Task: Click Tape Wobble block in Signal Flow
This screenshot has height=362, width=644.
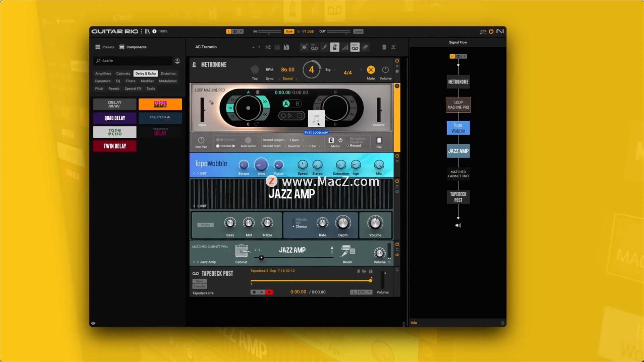Action: point(458,128)
